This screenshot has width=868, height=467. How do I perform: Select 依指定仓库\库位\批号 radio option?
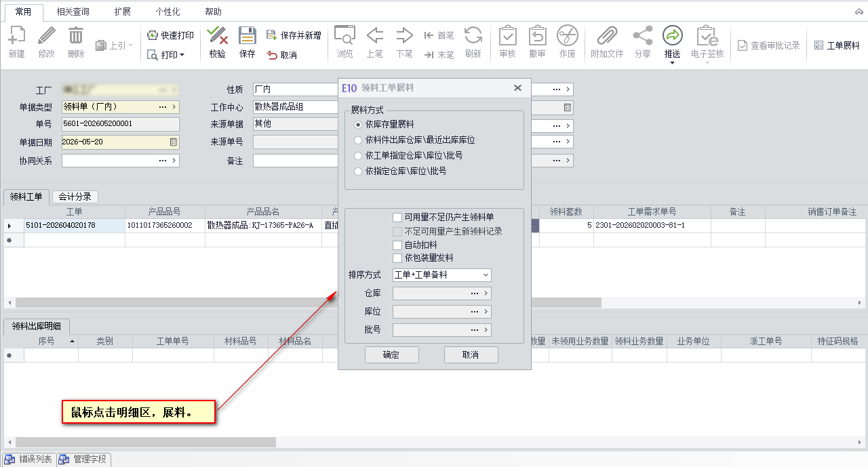coord(358,171)
